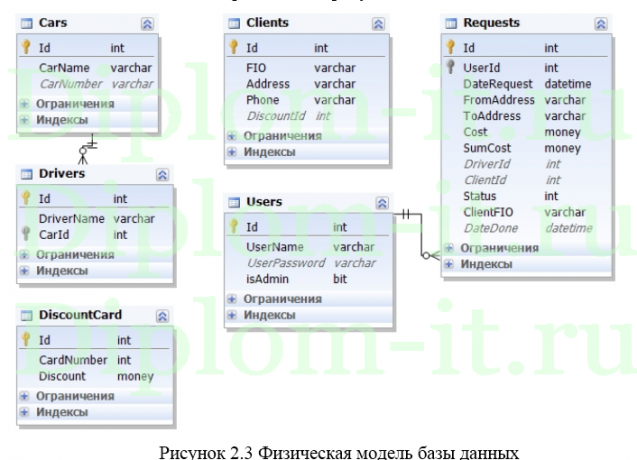Click the foreign key icon beside CarId
637x460 pixels.
(26, 234)
